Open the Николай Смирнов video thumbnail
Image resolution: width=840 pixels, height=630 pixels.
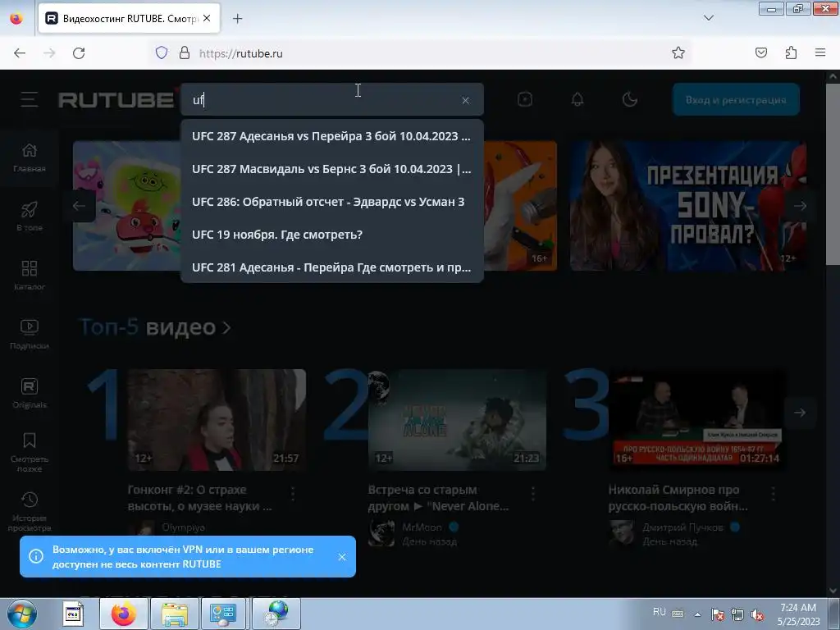pos(697,419)
